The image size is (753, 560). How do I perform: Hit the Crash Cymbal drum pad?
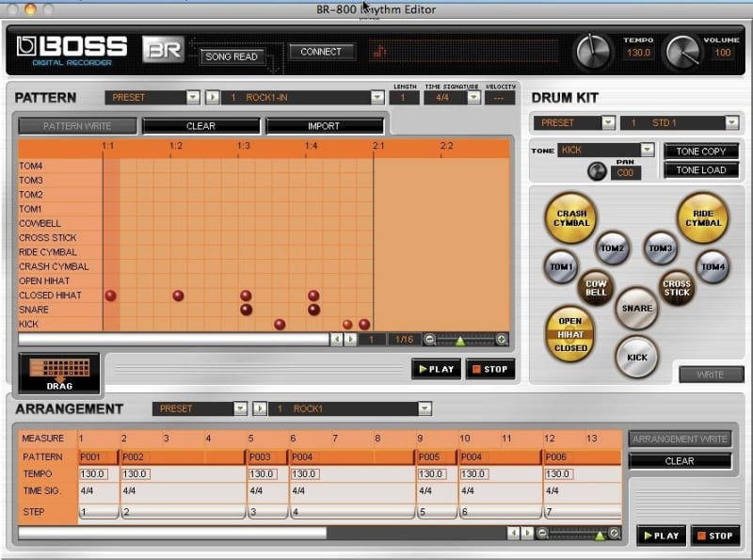pyautogui.click(x=571, y=218)
